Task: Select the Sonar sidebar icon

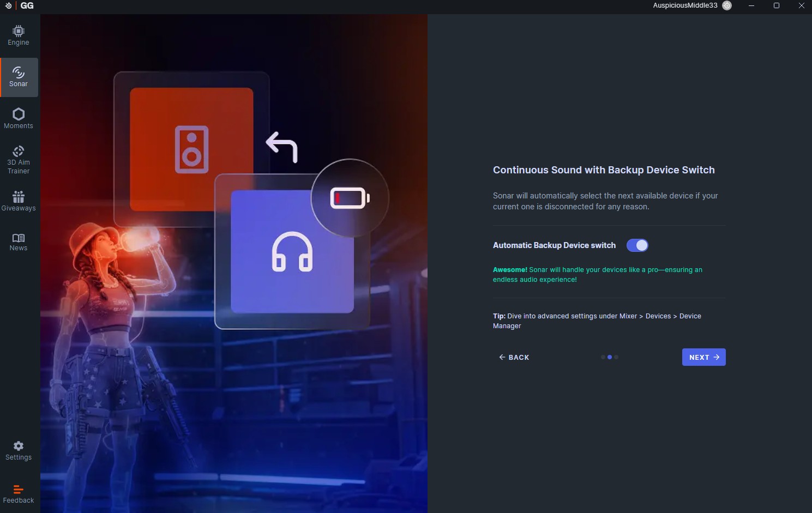Action: coord(19,77)
